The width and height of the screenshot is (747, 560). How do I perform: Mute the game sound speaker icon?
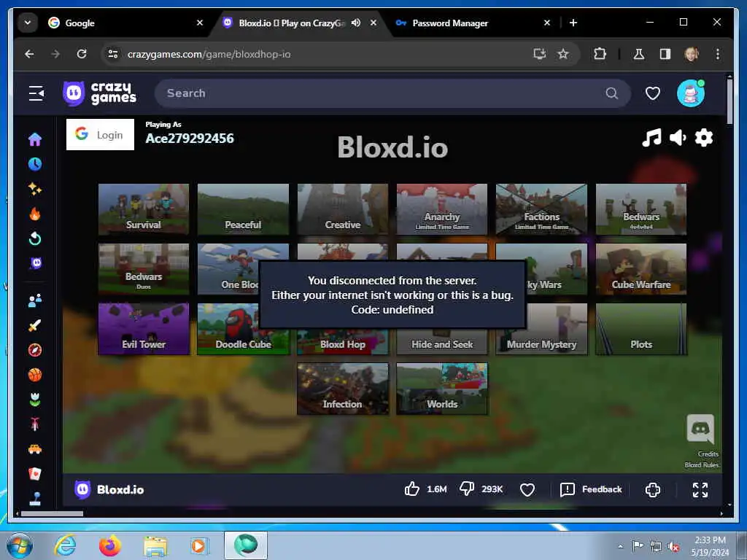coord(678,138)
